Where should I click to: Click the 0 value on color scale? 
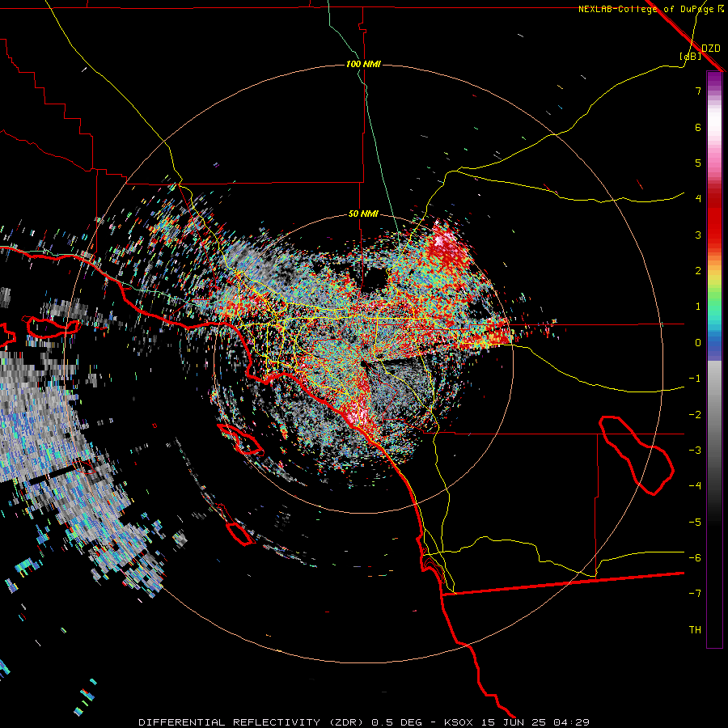pos(698,343)
